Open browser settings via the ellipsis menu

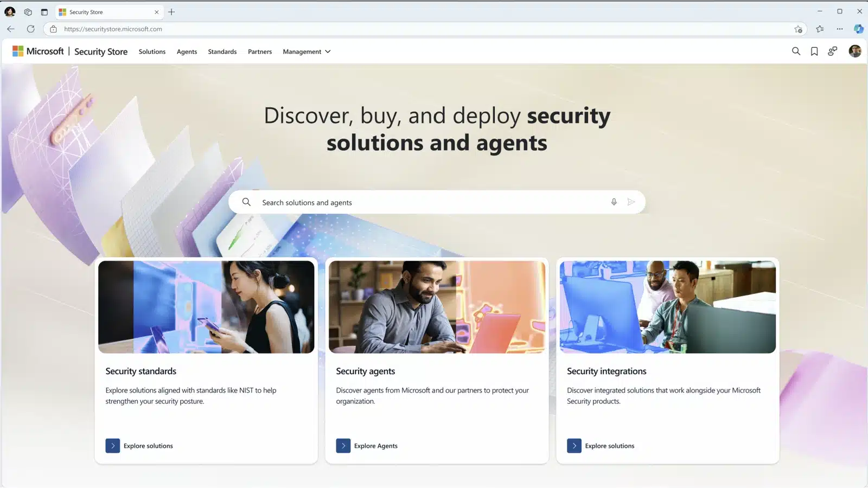(839, 29)
